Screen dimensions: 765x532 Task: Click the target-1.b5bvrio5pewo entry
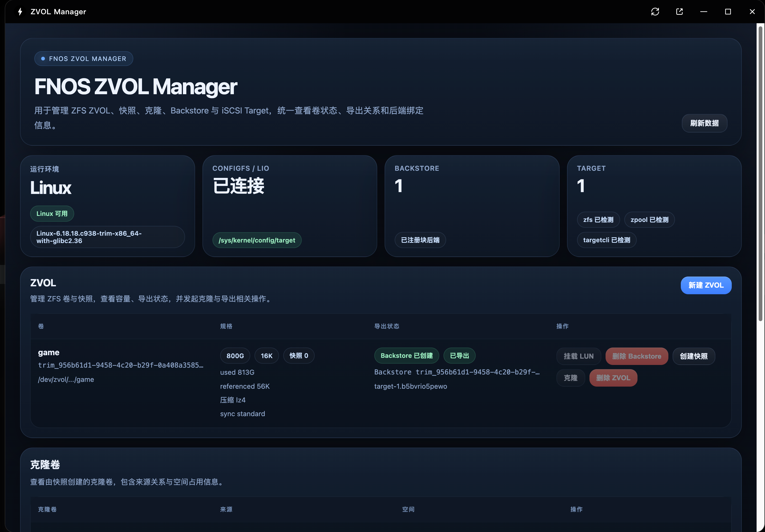(410, 386)
